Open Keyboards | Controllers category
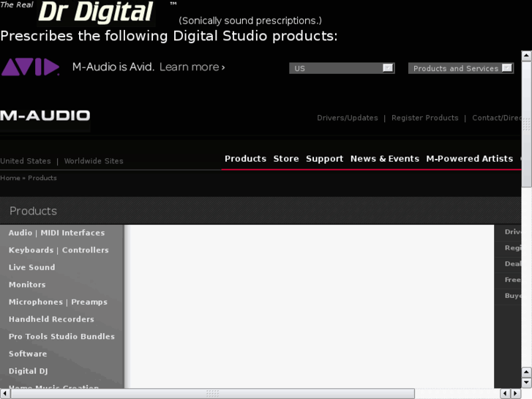Viewport: 532px width, 399px height. click(x=59, y=250)
